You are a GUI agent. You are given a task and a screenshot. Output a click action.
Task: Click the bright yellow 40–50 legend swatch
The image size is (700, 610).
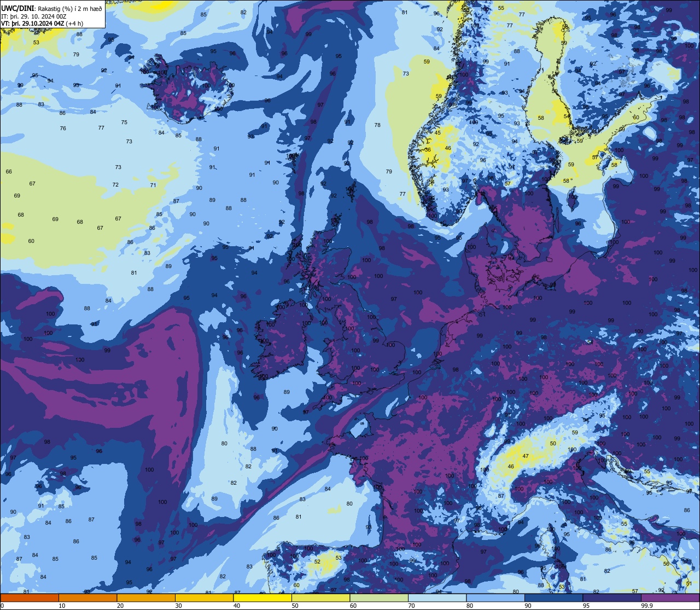pos(262,597)
